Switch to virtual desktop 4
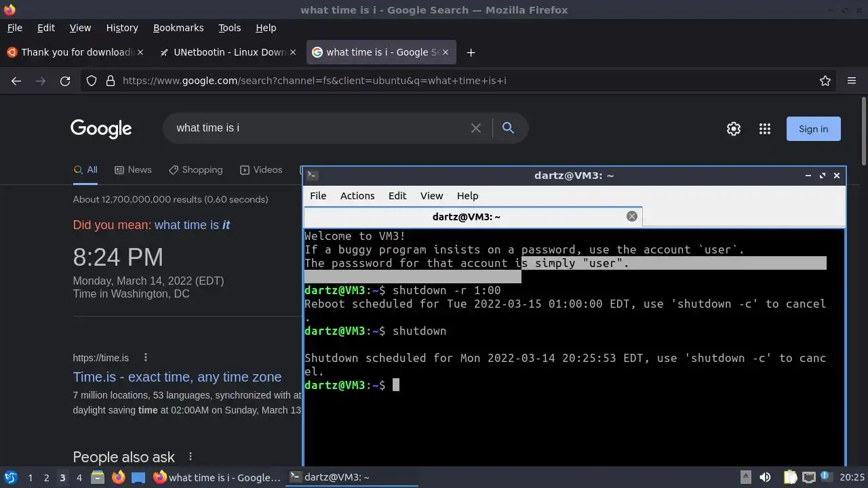Image resolution: width=868 pixels, height=488 pixels. pos(79,477)
